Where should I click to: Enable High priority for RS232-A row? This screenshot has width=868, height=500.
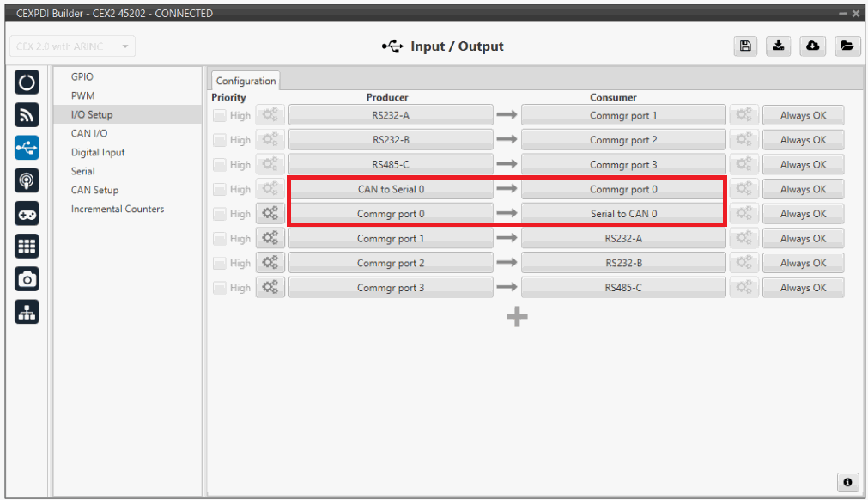[220, 116]
